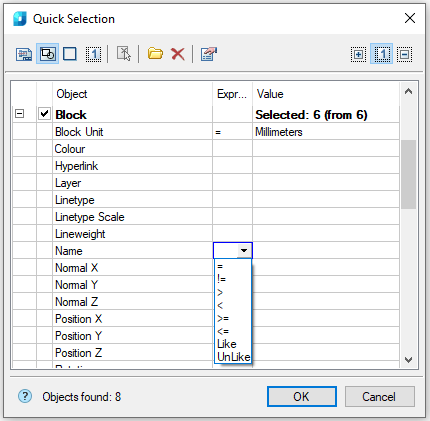Click the Cancel button
The image size is (430, 421).
(x=380, y=397)
